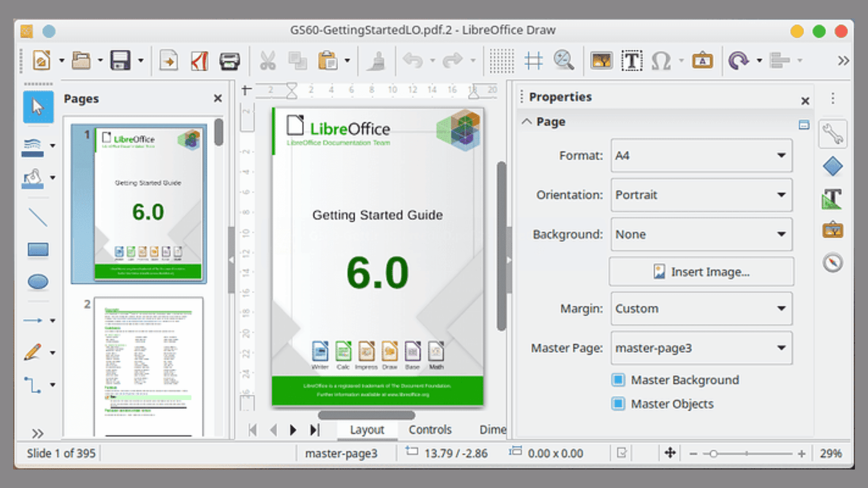This screenshot has height=488, width=868.
Task: Show more toolbar items chevron
Action: coord(843,61)
